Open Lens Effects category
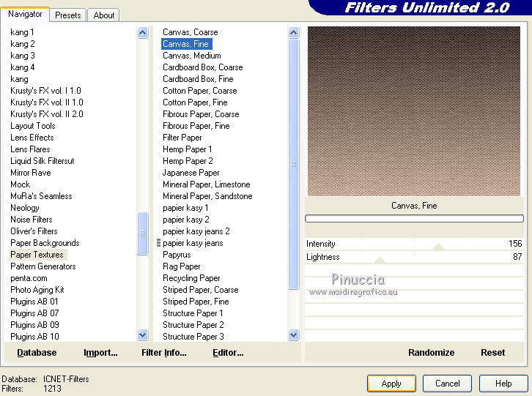Image resolution: width=532 pixels, height=396 pixels. [32, 138]
